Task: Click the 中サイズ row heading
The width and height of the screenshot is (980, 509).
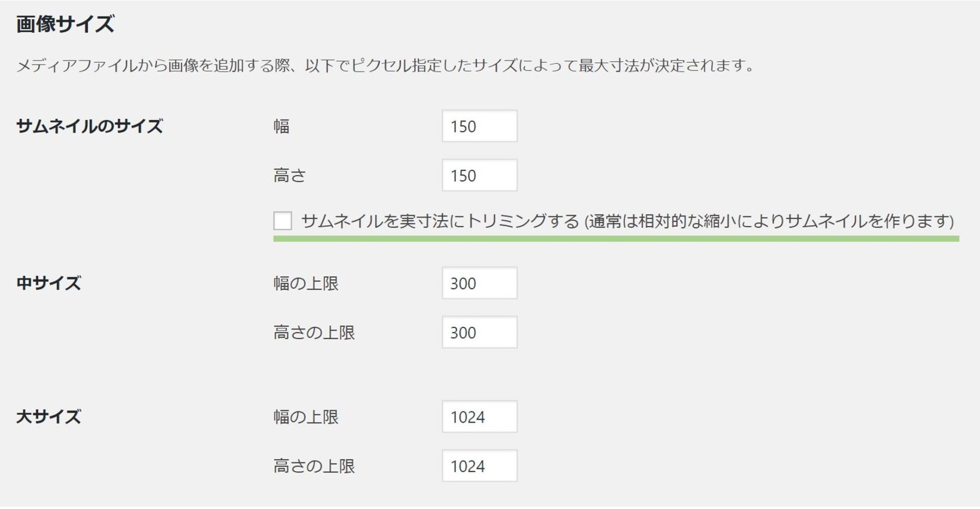Action: (x=48, y=283)
